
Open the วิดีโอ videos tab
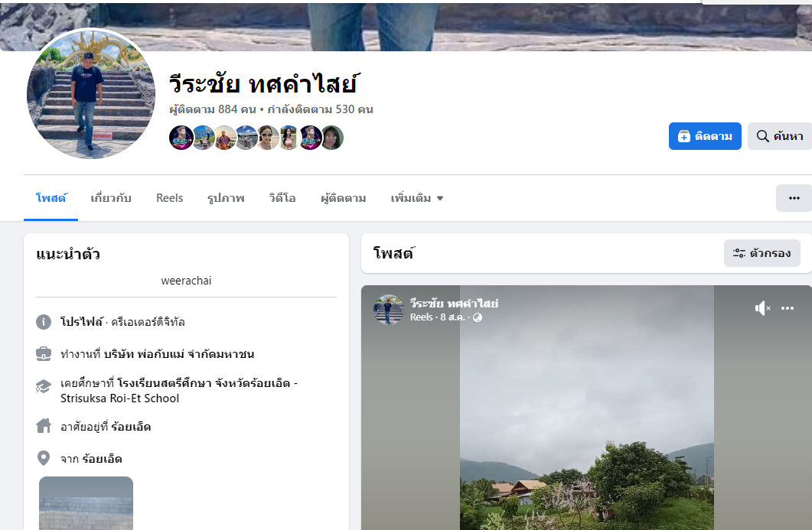282,198
